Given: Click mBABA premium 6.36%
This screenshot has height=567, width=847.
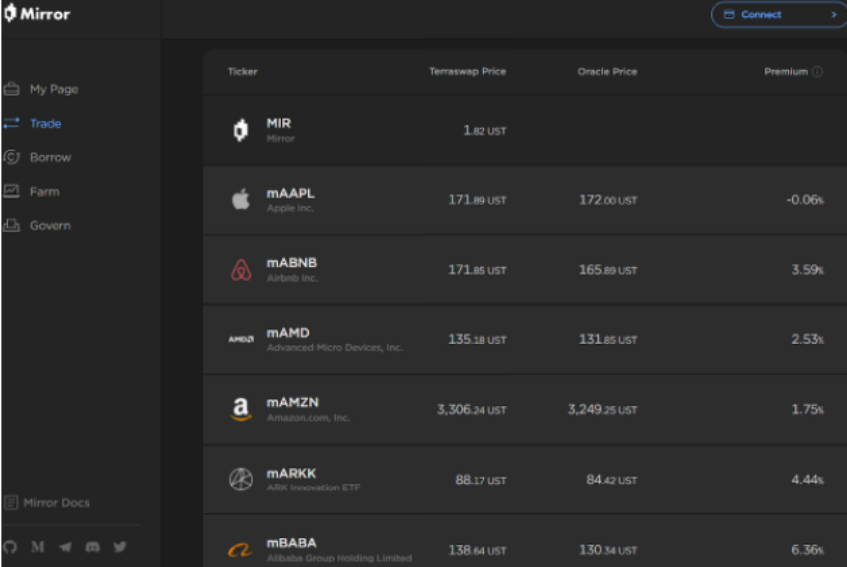Looking at the screenshot, I should coord(808,550).
